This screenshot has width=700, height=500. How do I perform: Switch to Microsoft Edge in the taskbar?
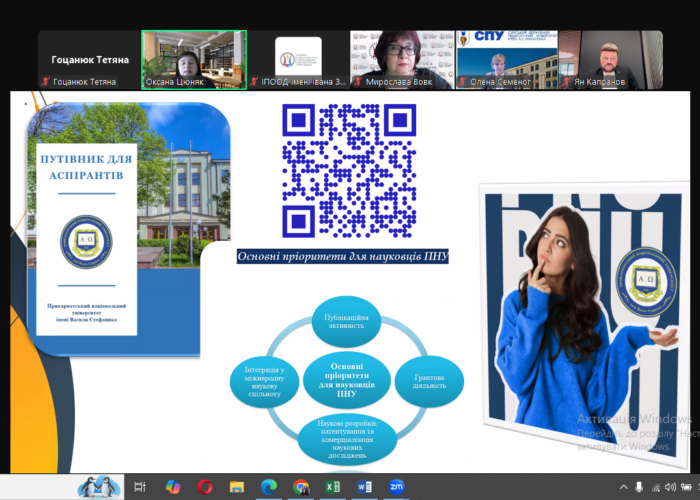click(268, 487)
